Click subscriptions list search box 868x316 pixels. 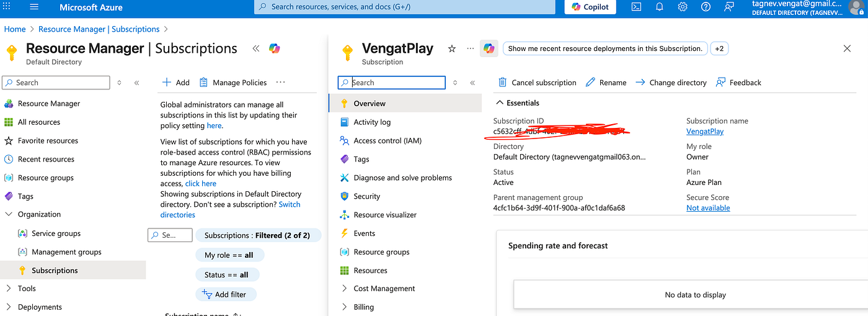[x=170, y=235]
